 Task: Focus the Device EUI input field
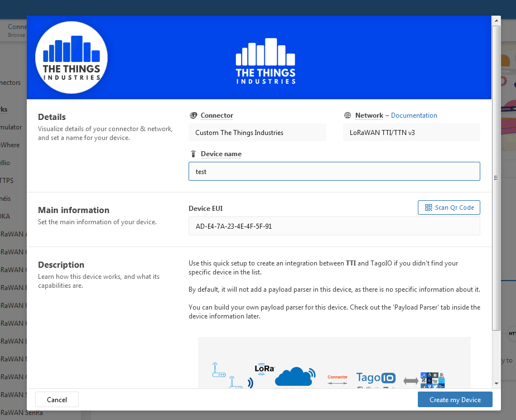pos(334,226)
